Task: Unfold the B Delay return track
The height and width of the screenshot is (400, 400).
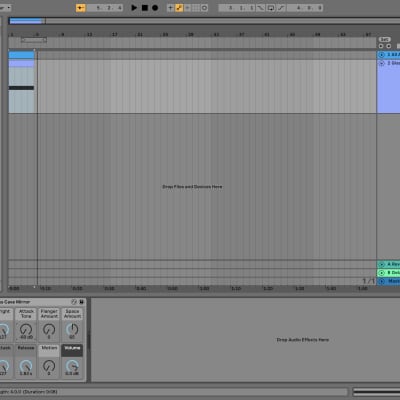Action: [x=382, y=273]
